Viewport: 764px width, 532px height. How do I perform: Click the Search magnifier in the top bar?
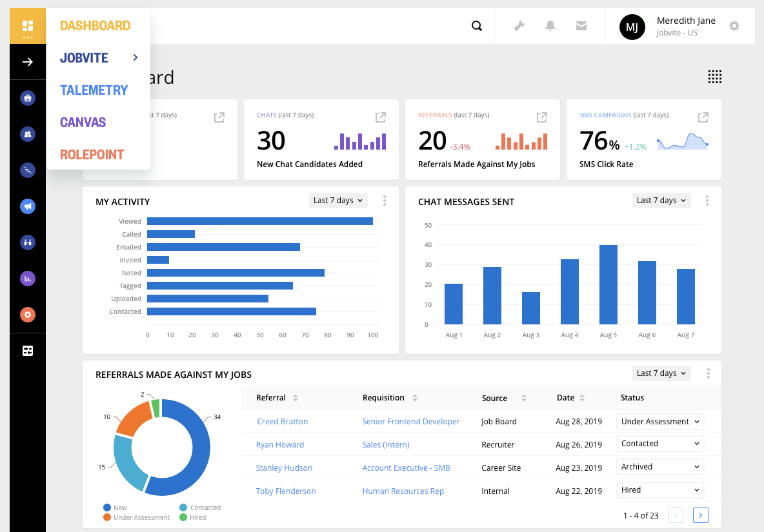pos(477,25)
